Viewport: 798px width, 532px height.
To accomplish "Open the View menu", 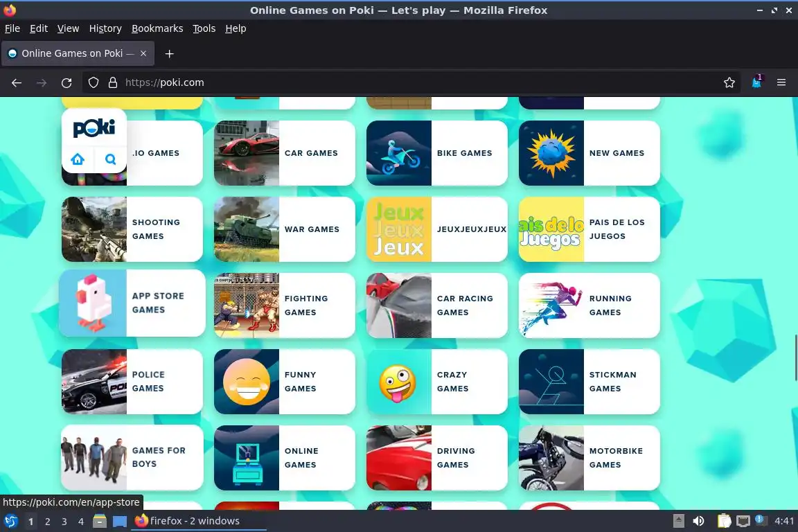I will 68,28.
